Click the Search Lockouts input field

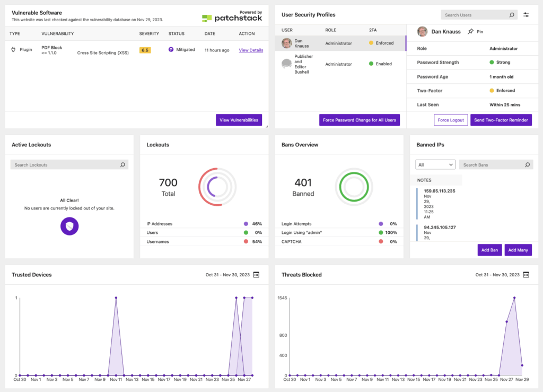[69, 165]
